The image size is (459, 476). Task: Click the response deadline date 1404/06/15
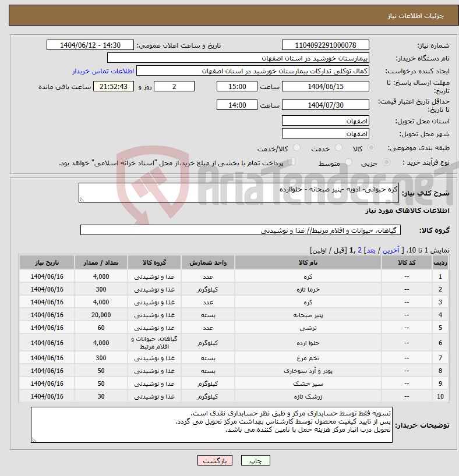[x=325, y=87]
